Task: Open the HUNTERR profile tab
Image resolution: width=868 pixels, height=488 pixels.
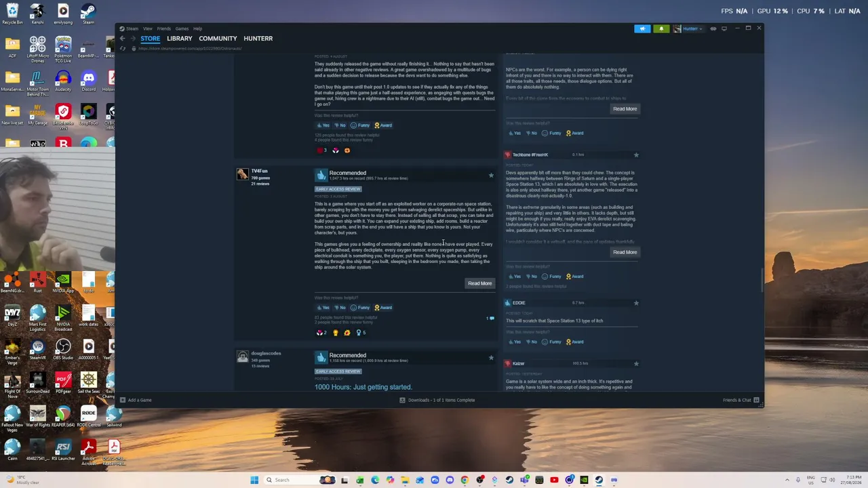Action: [x=258, y=39]
